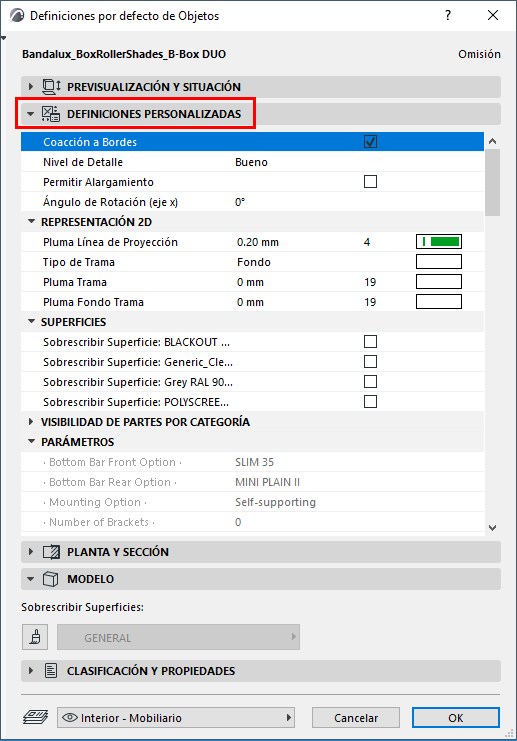517x741 pixels.
Task: Open the GENERAL surface override dropdown
Action: pos(178,637)
